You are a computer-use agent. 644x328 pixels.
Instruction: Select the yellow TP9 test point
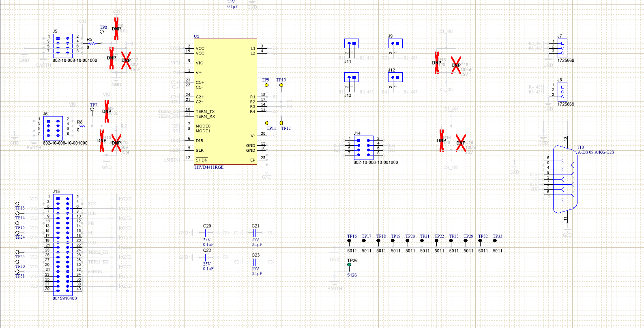click(266, 85)
